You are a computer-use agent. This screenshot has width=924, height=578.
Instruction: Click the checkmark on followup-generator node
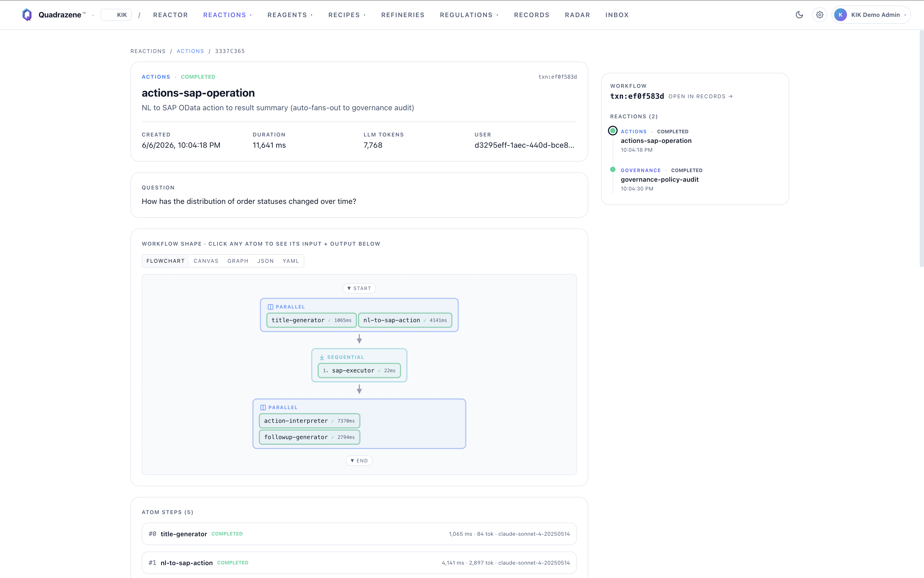pyautogui.click(x=332, y=437)
